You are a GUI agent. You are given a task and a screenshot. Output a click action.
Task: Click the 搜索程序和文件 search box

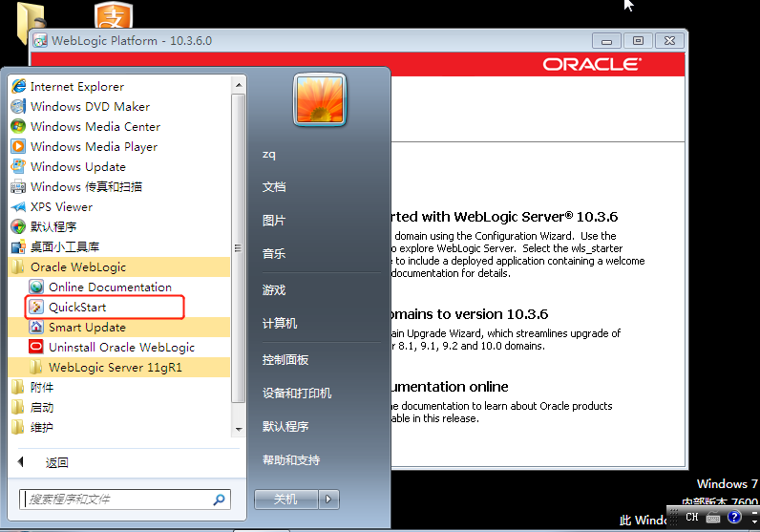point(125,500)
